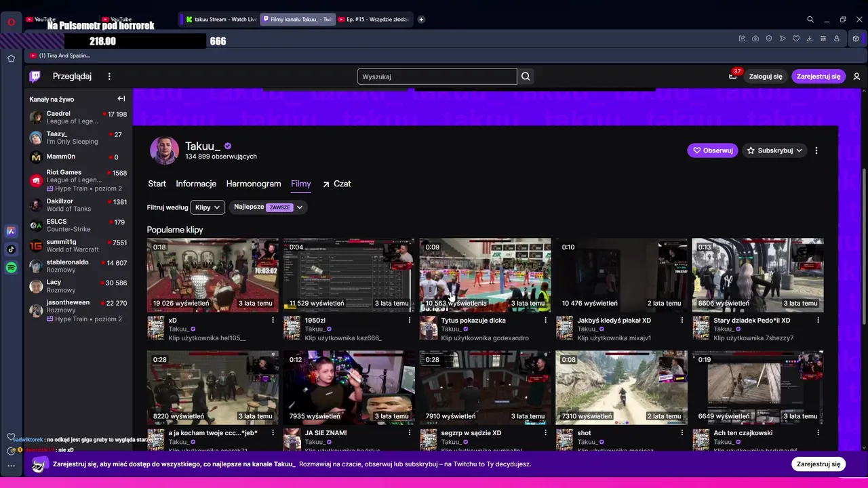Image resolution: width=868 pixels, height=488 pixels.
Task: Expand the Subskrybuj options dropdown
Action: coord(800,150)
